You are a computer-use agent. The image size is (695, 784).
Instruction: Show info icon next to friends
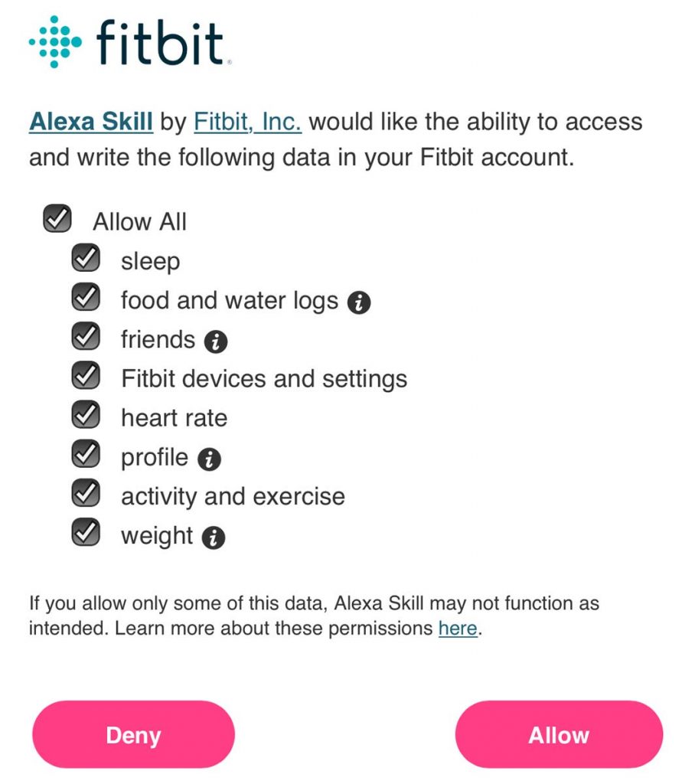coord(216,342)
